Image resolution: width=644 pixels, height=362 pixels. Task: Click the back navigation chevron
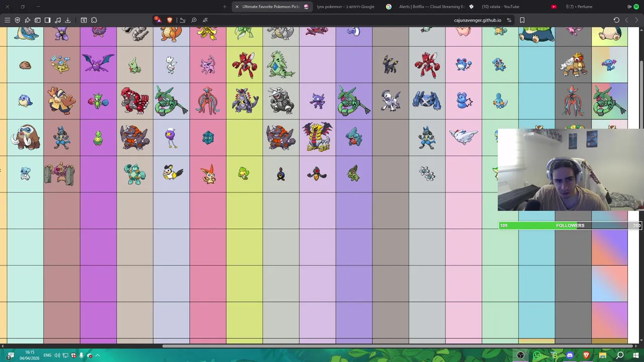626,20
